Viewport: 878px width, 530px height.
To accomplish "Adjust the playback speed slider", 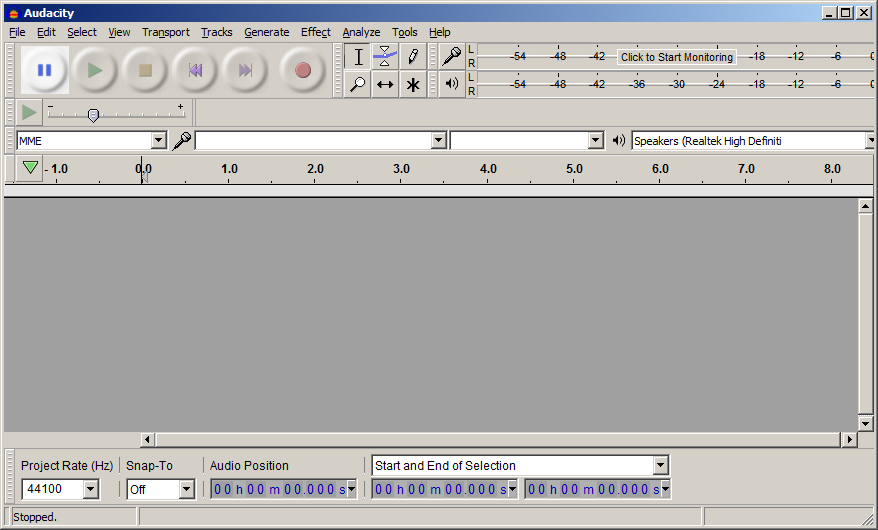I will click(x=94, y=115).
